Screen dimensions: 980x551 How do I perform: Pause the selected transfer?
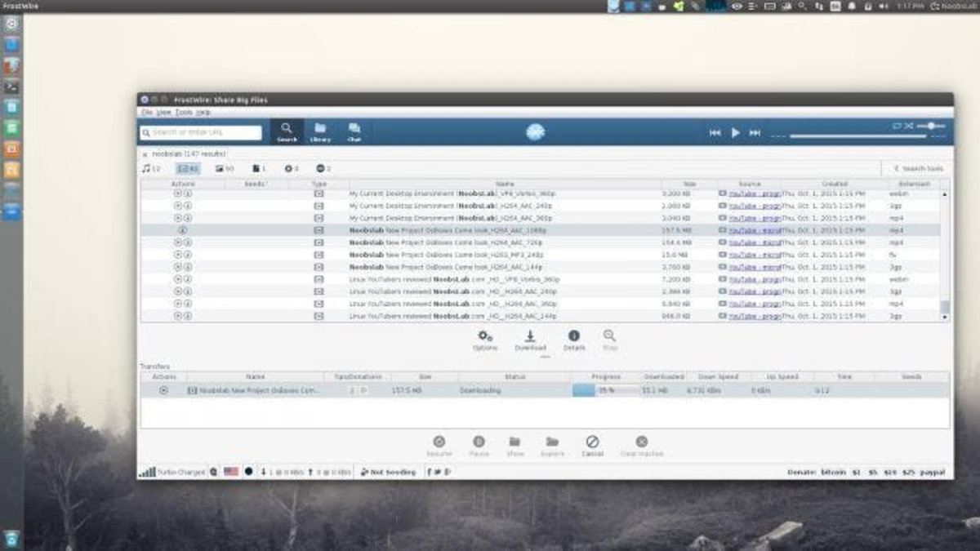point(479,446)
